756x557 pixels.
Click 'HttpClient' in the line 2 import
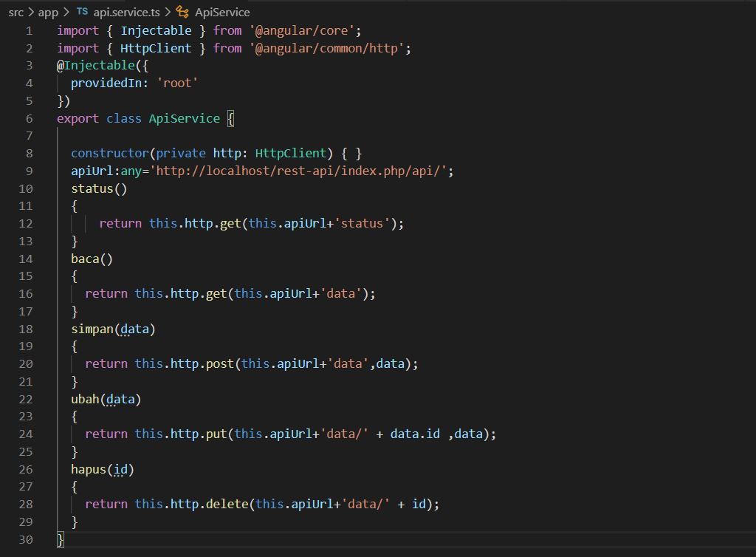pyautogui.click(x=156, y=48)
